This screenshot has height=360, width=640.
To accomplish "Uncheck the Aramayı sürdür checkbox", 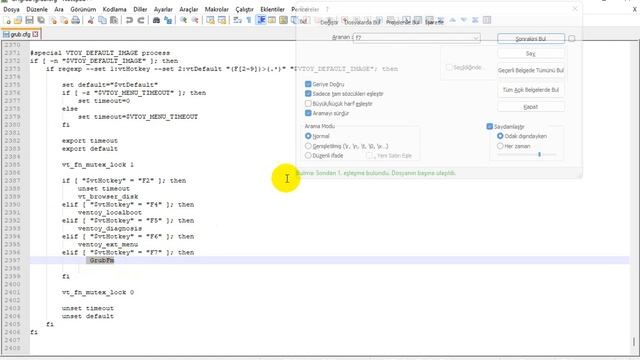I will 308,113.
